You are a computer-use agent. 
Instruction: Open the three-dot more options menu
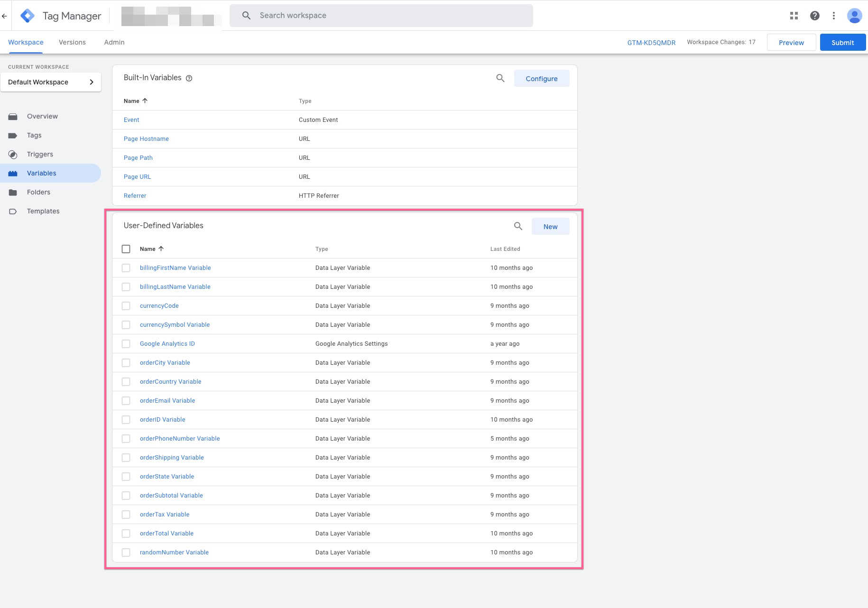click(834, 16)
